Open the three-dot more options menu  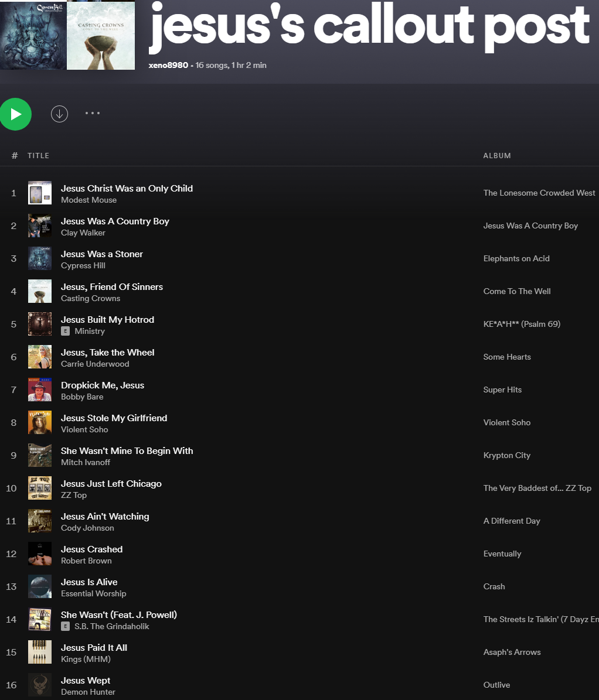tap(93, 113)
